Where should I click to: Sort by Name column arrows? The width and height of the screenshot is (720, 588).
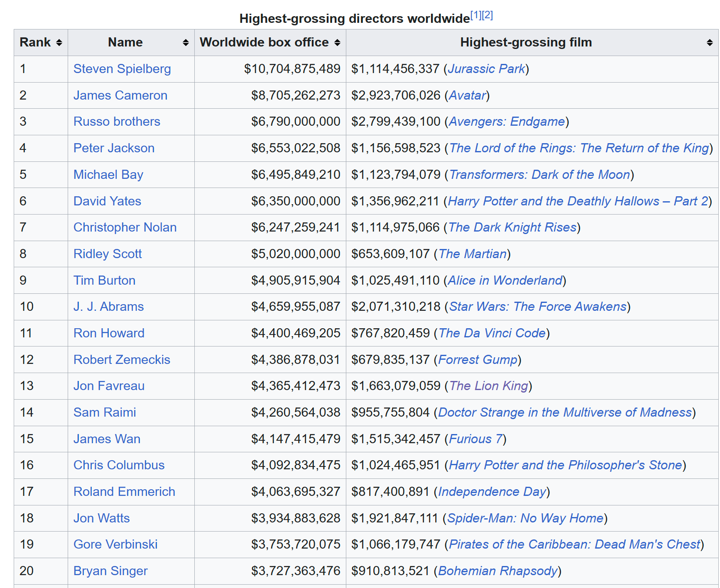186,43
